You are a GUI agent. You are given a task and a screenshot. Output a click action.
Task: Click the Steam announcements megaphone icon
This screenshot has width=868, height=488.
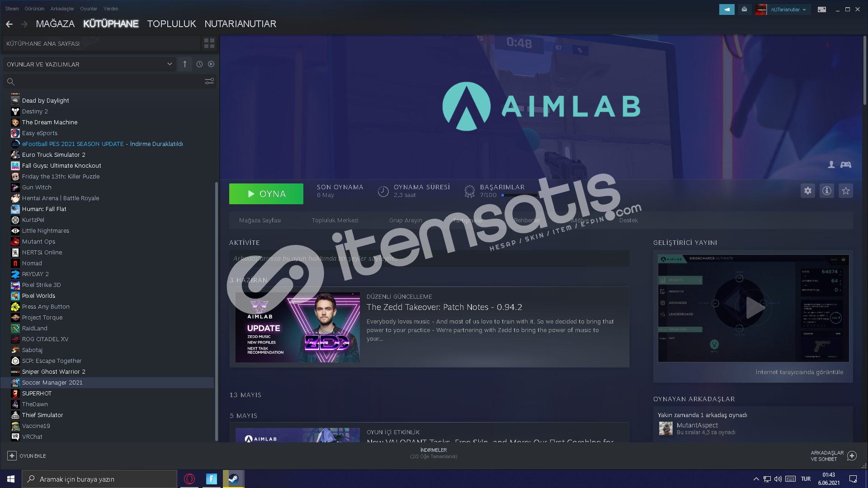(x=727, y=9)
